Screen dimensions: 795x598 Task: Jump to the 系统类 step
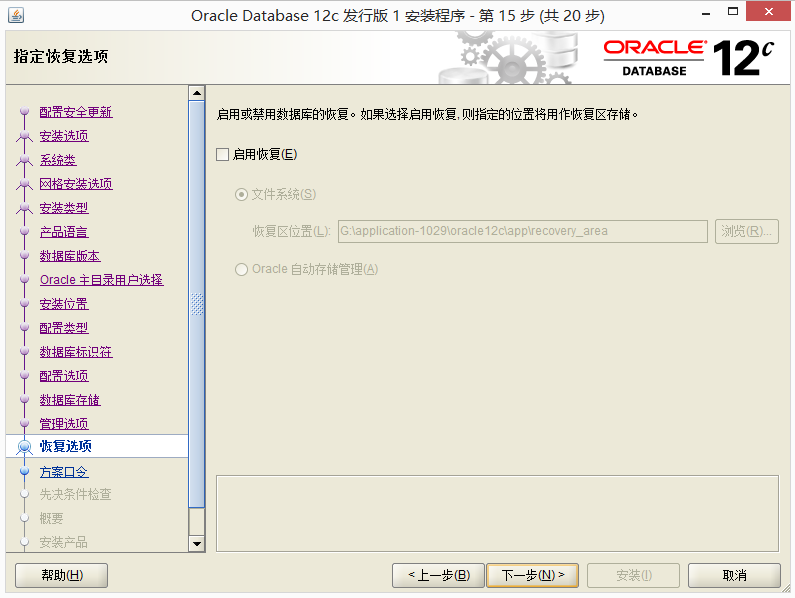click(x=58, y=160)
